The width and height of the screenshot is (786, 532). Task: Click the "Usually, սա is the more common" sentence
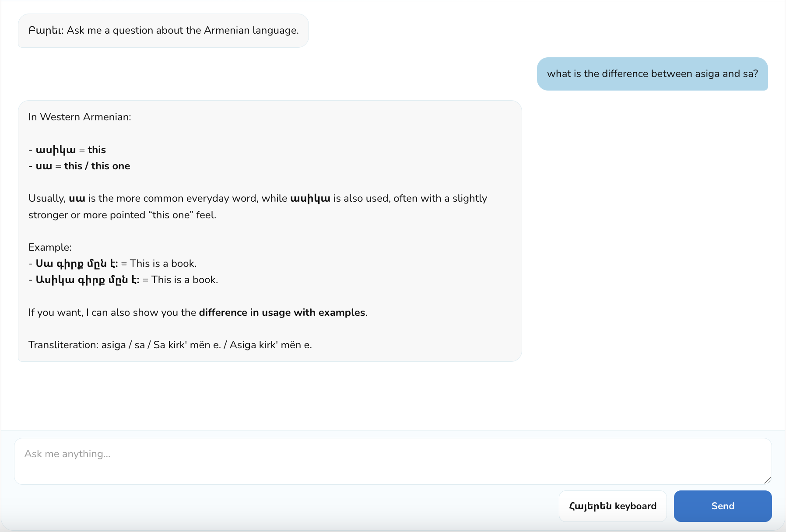click(258, 198)
